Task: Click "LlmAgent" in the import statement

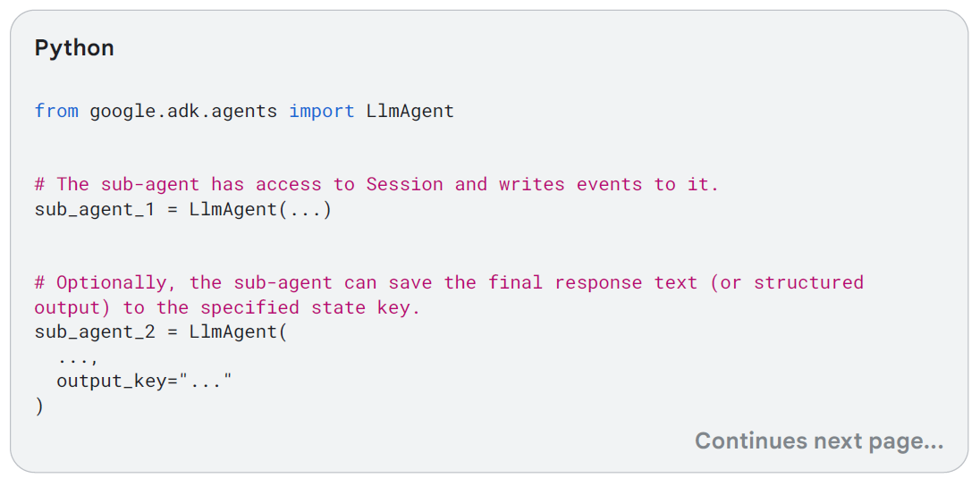Action: (x=410, y=112)
